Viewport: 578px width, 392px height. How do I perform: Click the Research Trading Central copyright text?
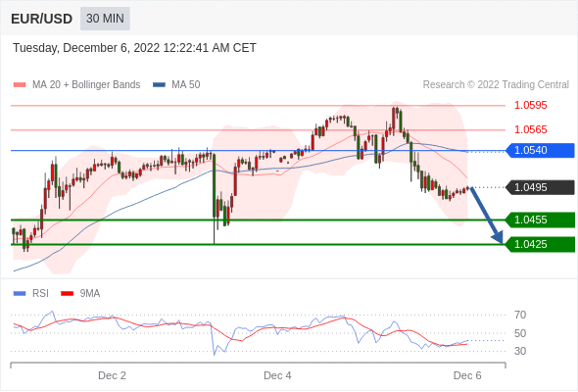click(x=496, y=85)
